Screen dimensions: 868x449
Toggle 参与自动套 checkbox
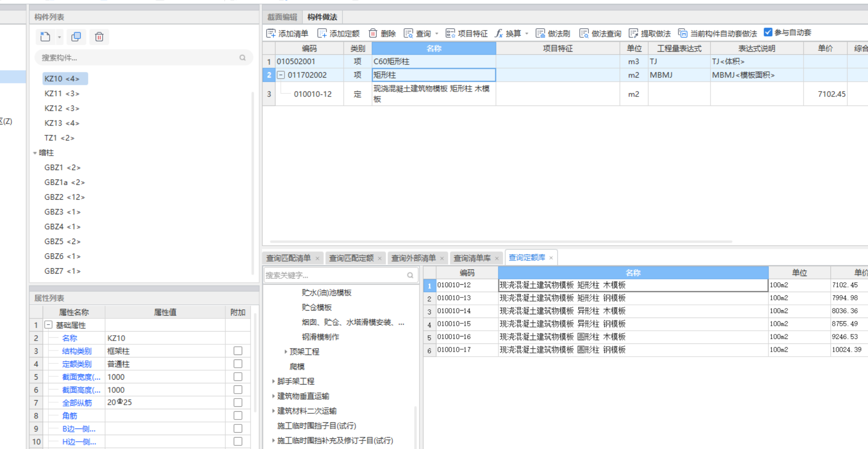coord(768,32)
